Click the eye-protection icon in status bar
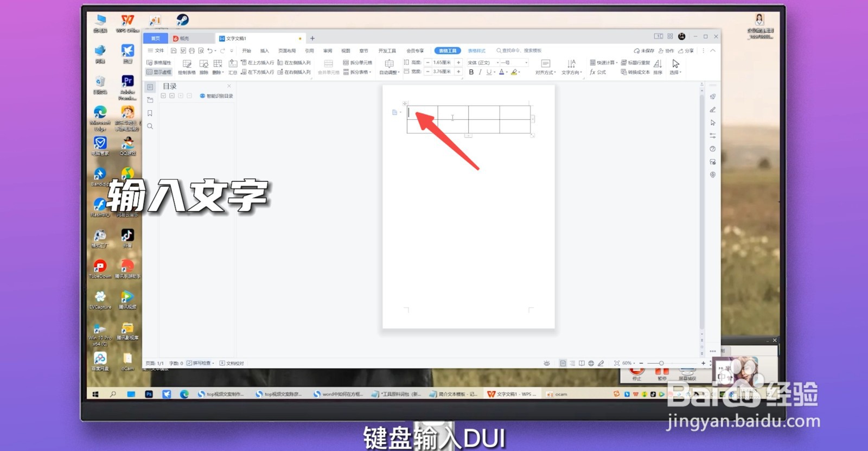The width and height of the screenshot is (868, 451). tap(547, 363)
